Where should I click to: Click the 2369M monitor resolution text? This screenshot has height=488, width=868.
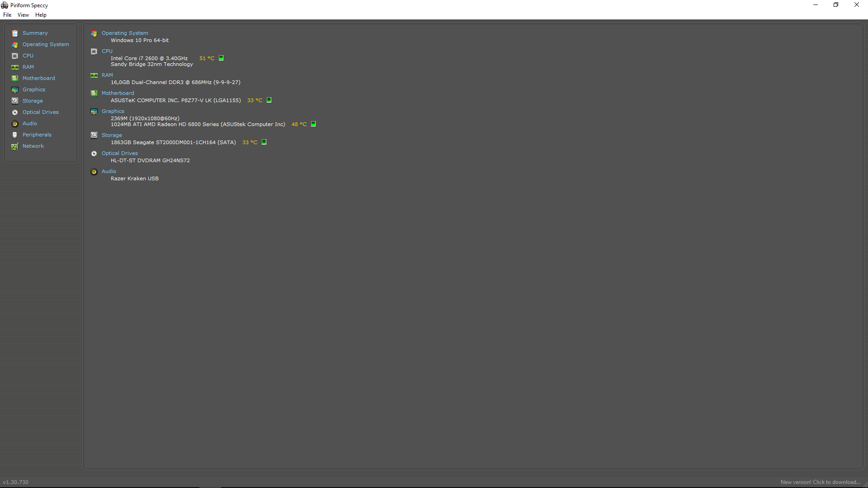(145, 118)
